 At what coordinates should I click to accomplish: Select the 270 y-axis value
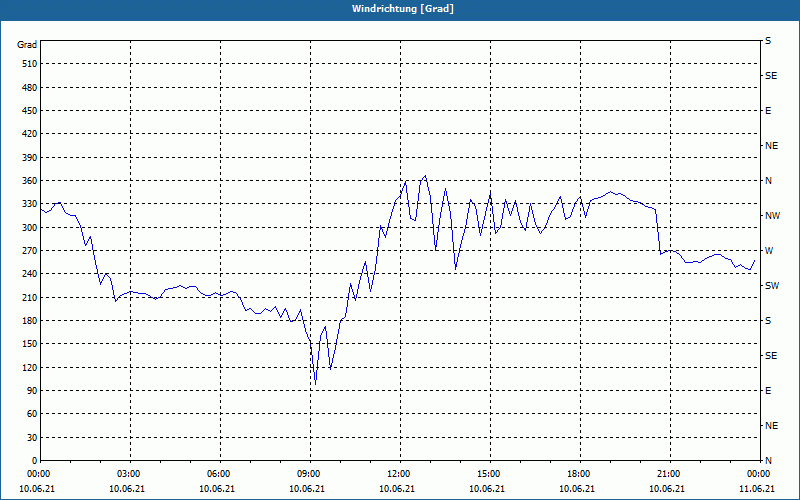(30, 251)
